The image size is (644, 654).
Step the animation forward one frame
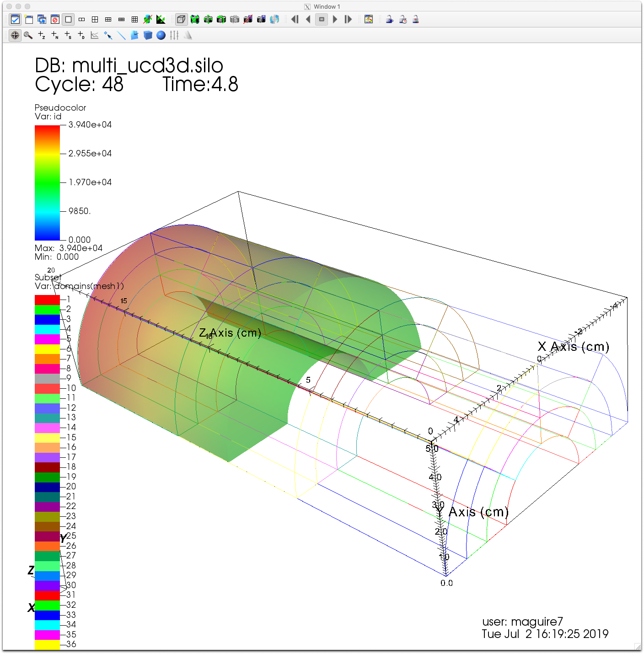click(348, 19)
